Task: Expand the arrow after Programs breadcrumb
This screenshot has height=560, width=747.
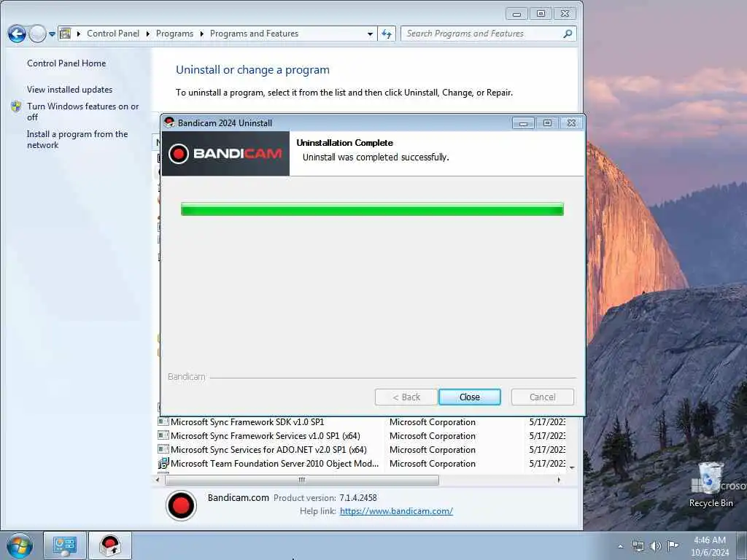Action: 201,34
